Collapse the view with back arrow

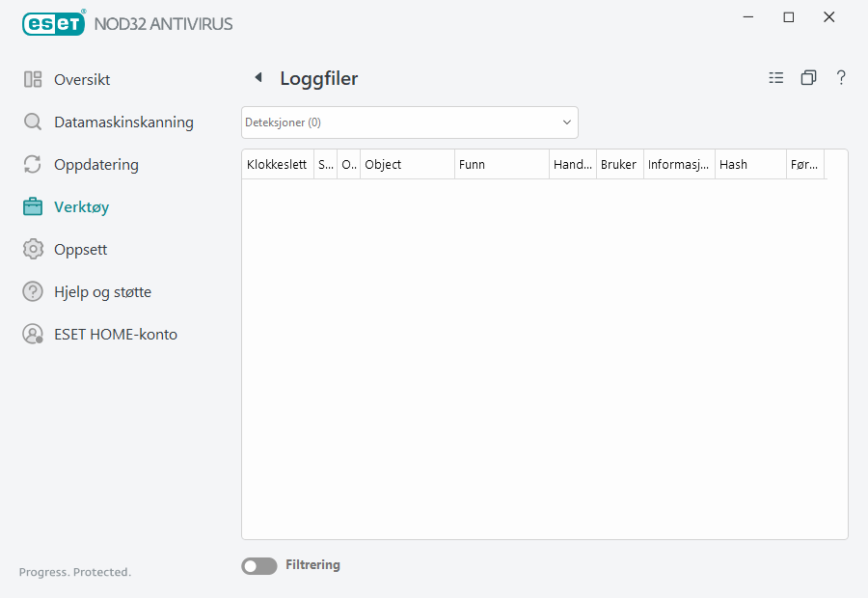point(258,77)
